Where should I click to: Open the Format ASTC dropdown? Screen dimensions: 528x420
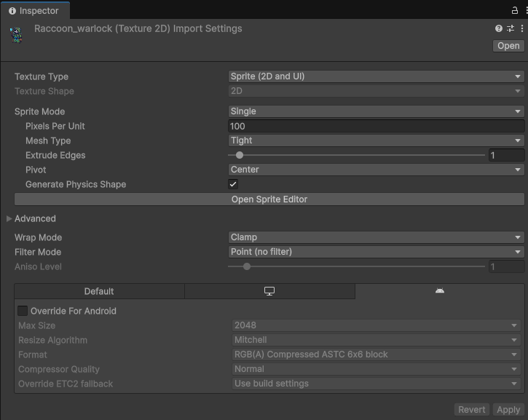tap(376, 354)
